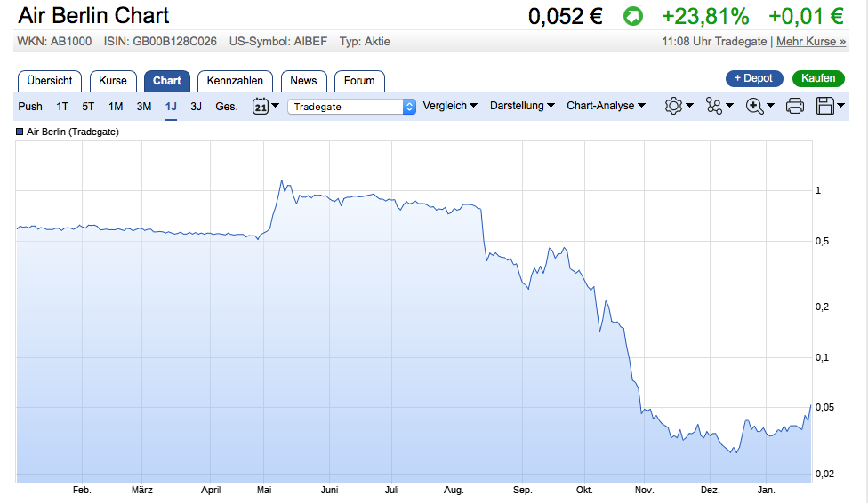Open the Kennzahlen tab

[x=235, y=81]
